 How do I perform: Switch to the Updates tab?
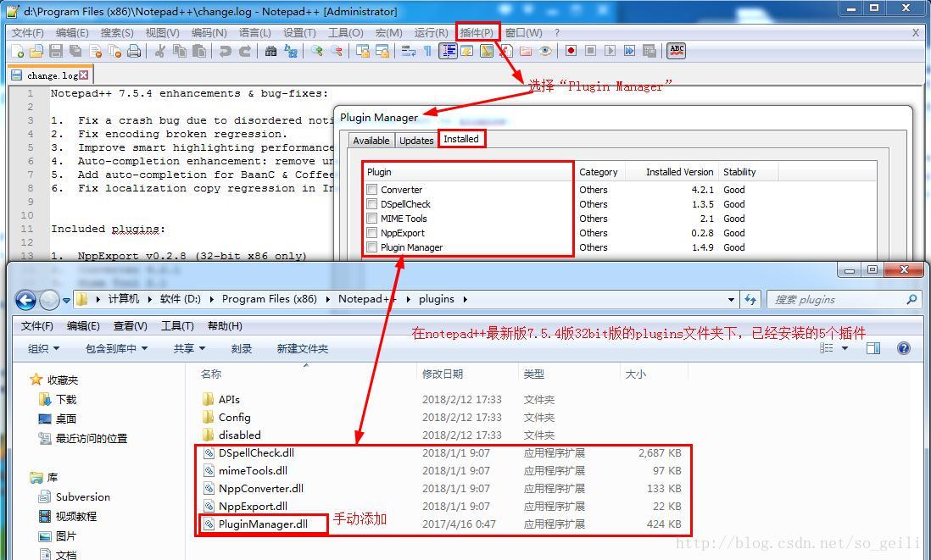click(x=416, y=141)
